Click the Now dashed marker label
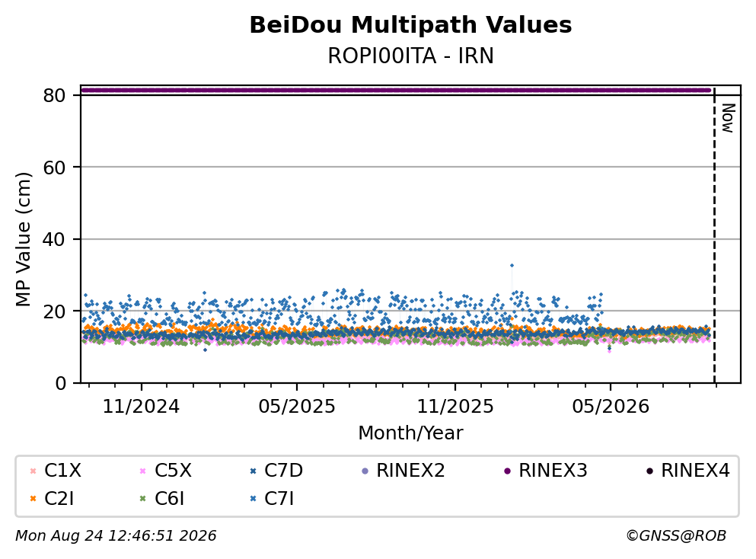The height and width of the screenshot is (559, 756). click(x=728, y=118)
